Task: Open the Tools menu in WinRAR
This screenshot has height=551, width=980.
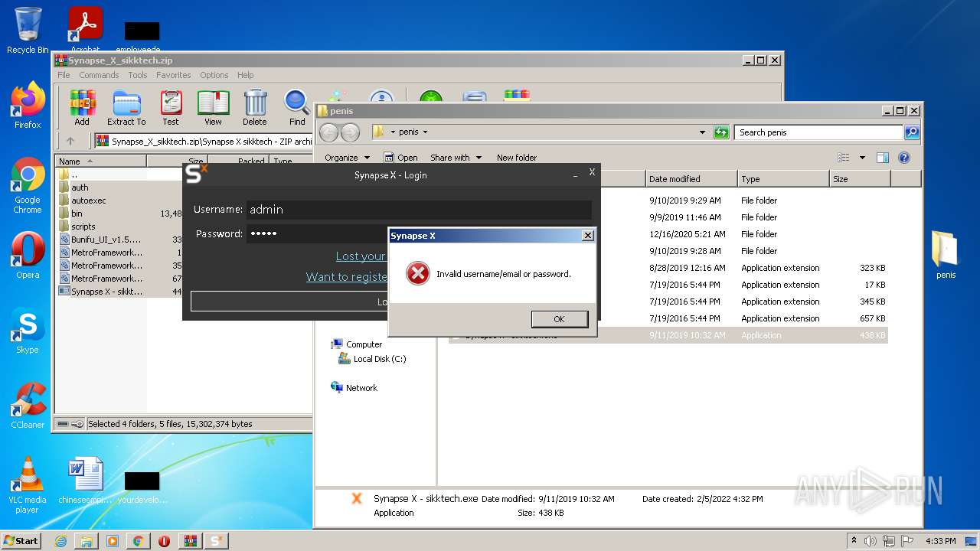Action: tap(138, 75)
